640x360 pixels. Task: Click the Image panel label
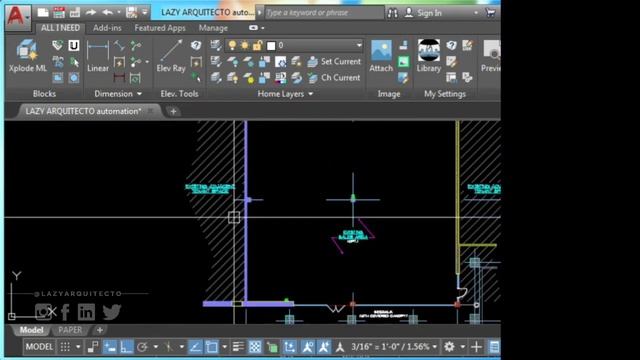pos(389,94)
